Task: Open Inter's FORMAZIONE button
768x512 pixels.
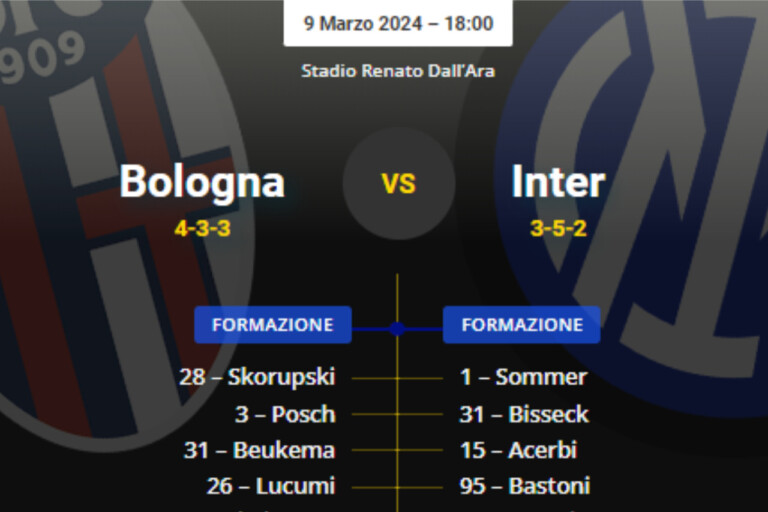Action: 521,325
